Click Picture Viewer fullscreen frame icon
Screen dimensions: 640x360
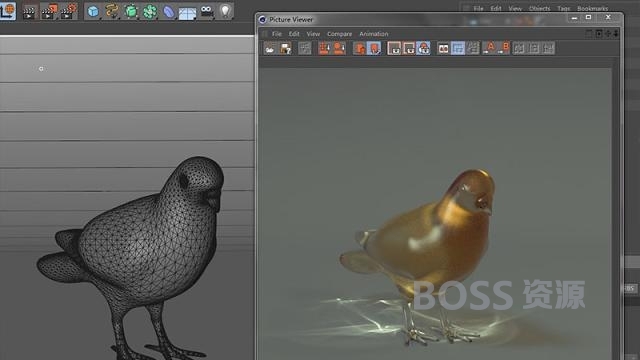599,34
